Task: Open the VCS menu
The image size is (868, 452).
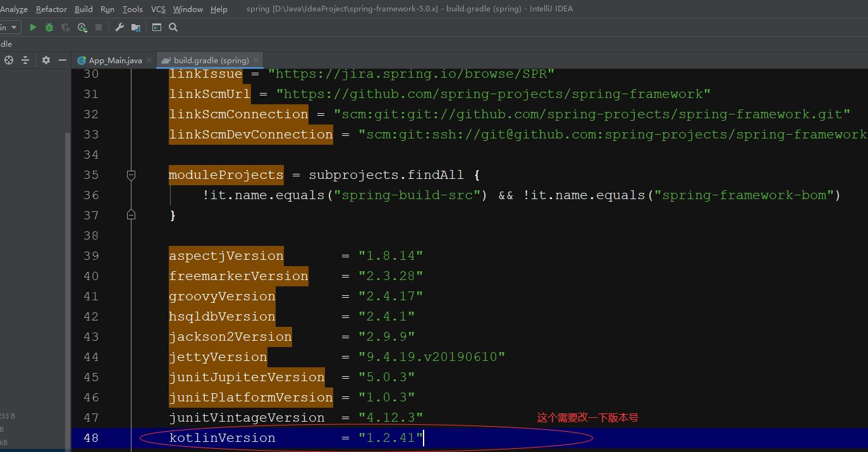Action: [x=158, y=9]
